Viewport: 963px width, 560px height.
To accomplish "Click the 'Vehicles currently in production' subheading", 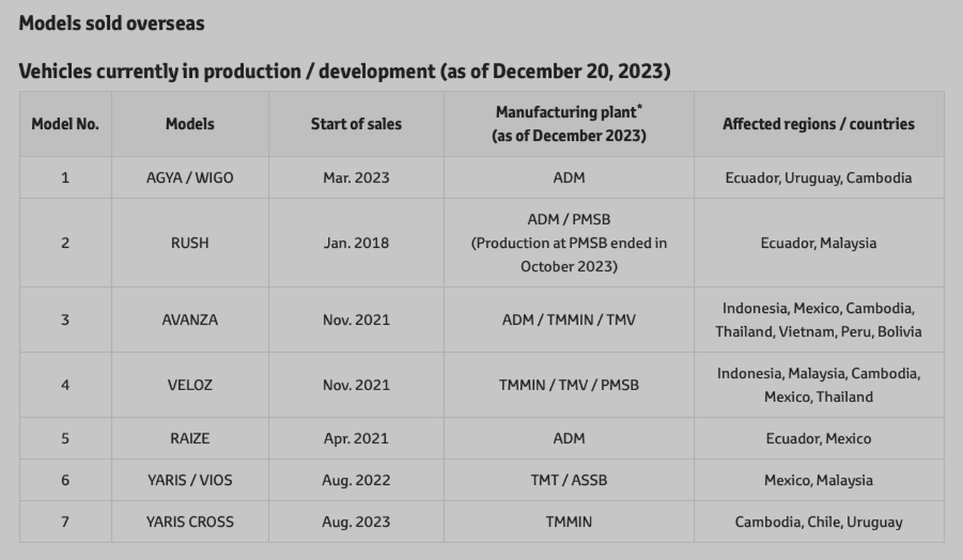I will 344,72.
